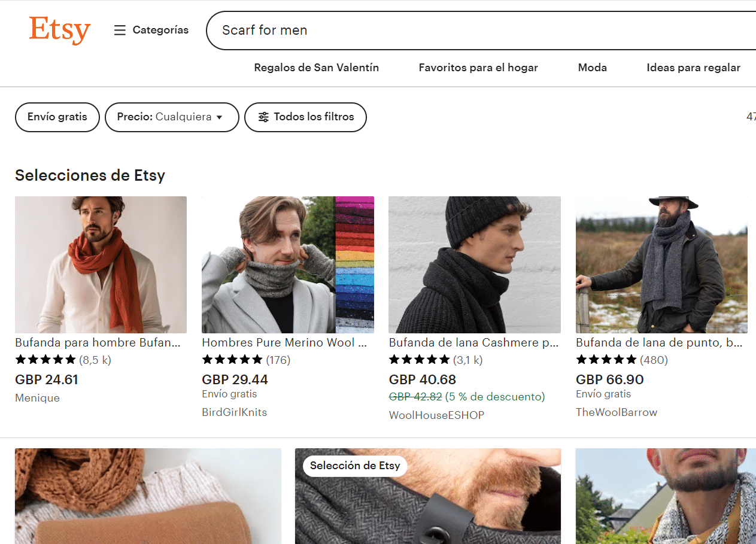
Task: Go to Favoritos para el hogar
Action: (478, 68)
